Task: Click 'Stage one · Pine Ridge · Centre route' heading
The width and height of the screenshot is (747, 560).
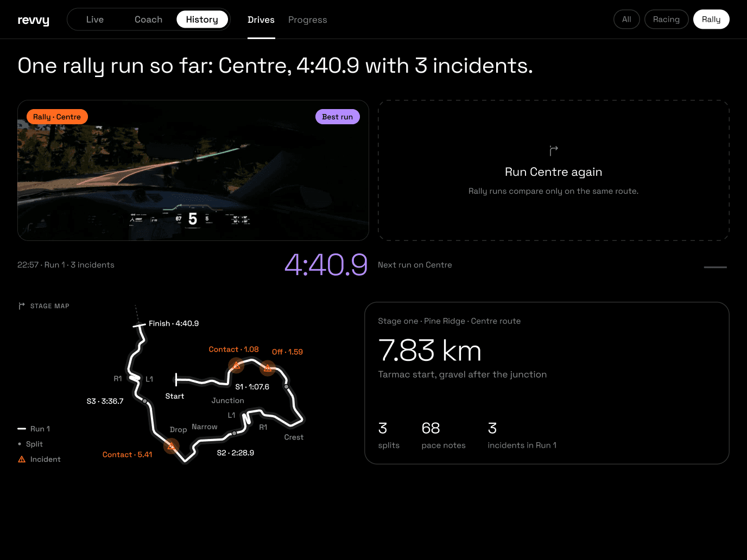Action: click(450, 321)
